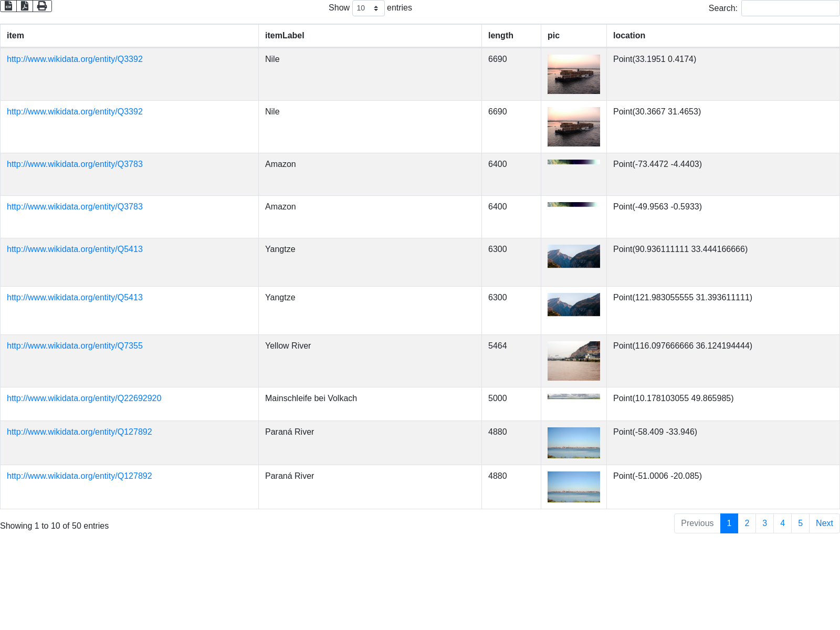
Task: Select page 3 in pagination
Action: point(764,523)
